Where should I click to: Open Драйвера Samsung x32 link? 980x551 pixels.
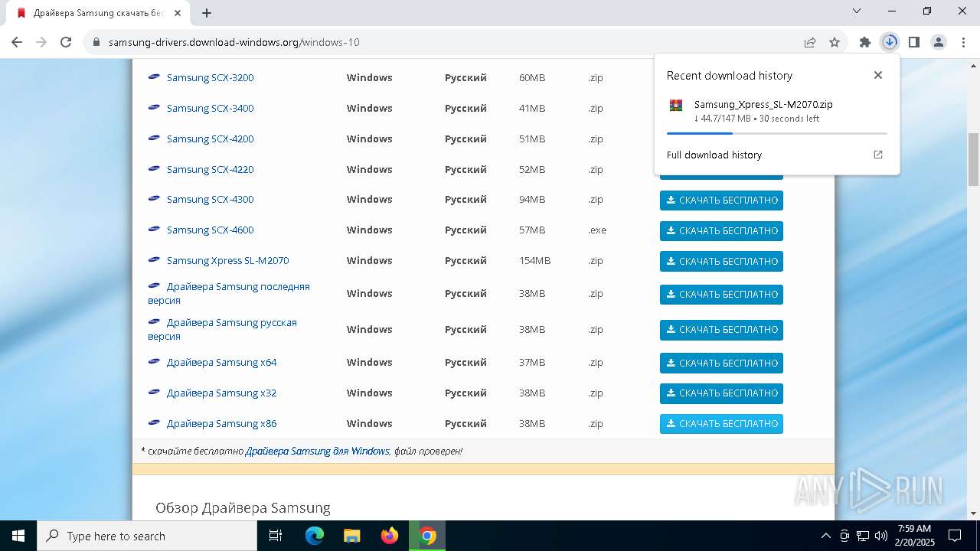(x=221, y=393)
